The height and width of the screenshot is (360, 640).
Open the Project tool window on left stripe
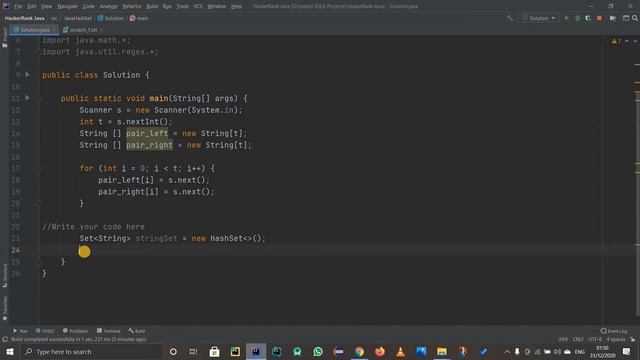click(x=4, y=38)
